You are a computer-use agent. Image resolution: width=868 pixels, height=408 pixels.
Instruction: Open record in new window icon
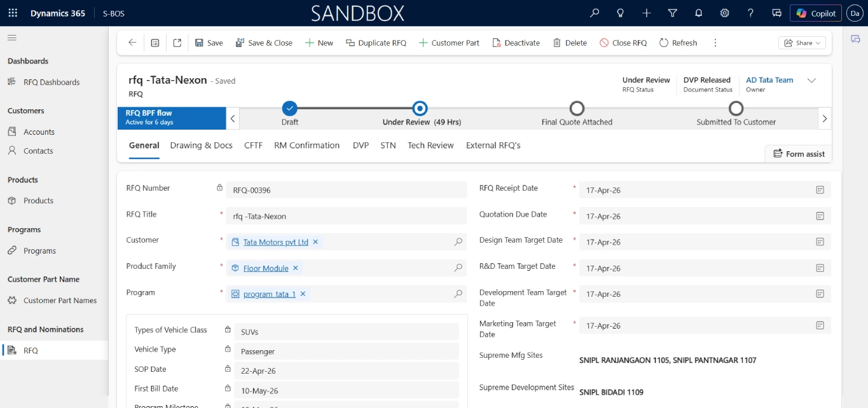pos(177,43)
